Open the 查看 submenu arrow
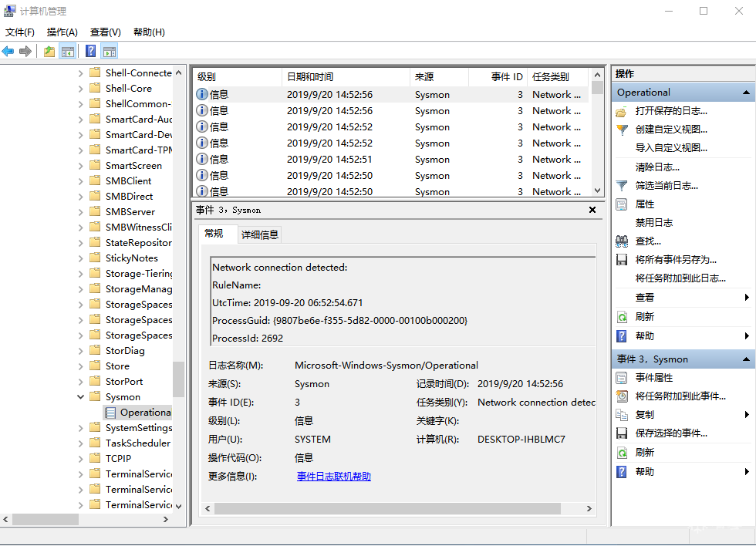The height and width of the screenshot is (546, 756). (747, 298)
